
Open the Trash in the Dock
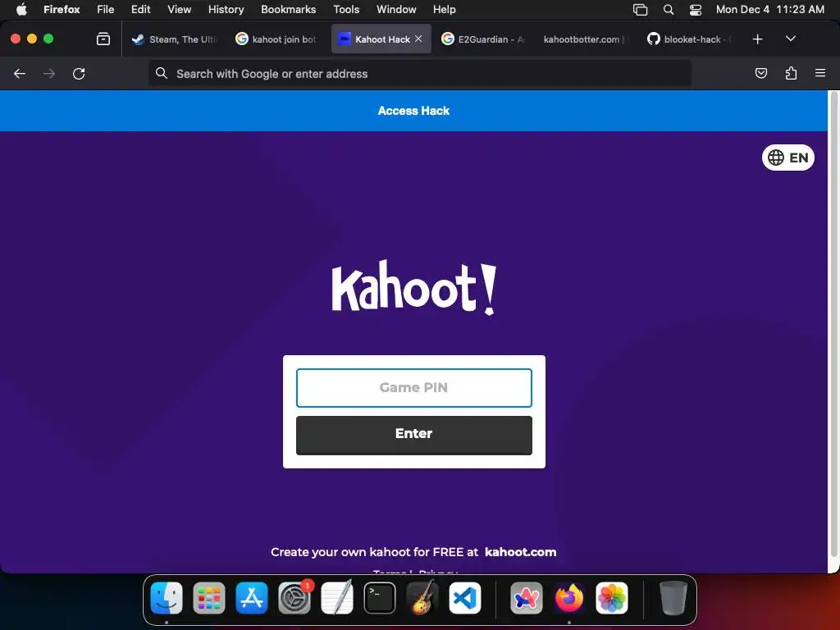coord(673,598)
